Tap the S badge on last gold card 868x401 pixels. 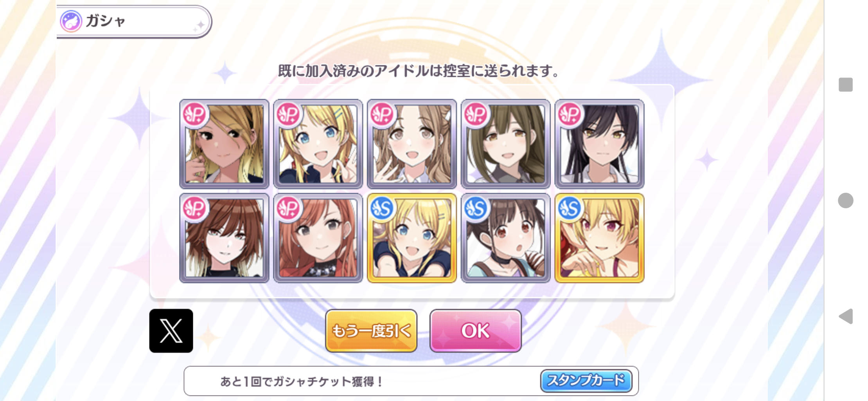pyautogui.click(x=570, y=208)
